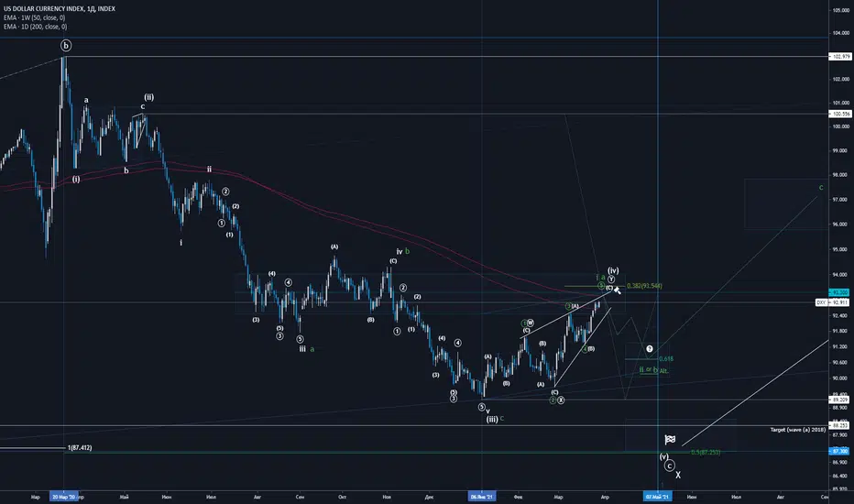Image resolution: width=854 pixels, height=504 pixels.
Task: Click the (ii) wave label near the May 2020 high
Action: coord(148,97)
